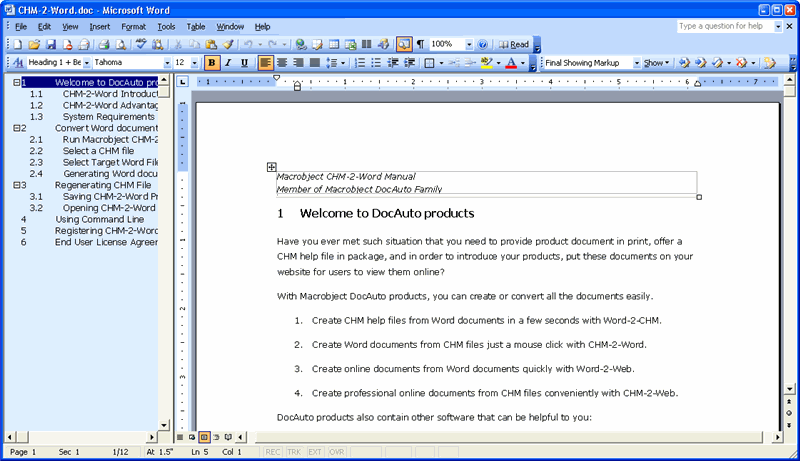The height and width of the screenshot is (461, 800).
Task: Decrease the paragraph indent
Action: point(393,63)
